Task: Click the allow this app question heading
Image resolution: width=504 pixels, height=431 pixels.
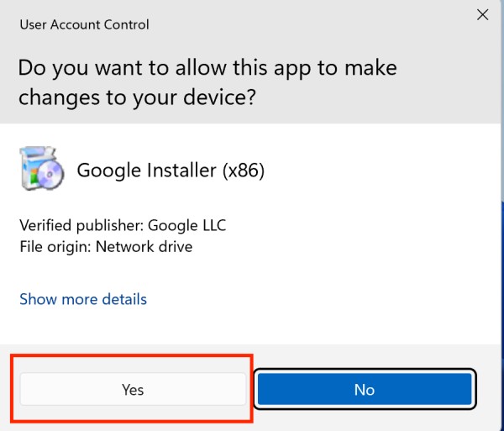Action: tap(207, 82)
